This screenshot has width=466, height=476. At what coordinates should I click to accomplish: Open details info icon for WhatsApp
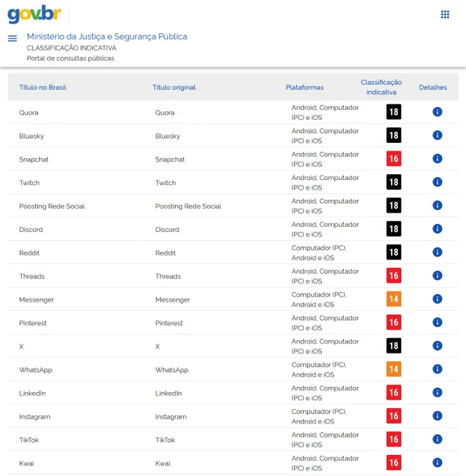[x=437, y=369]
